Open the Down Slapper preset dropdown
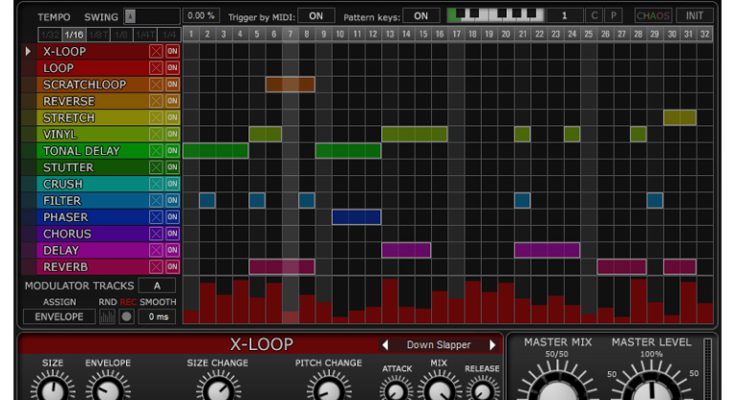This screenshot has width=735, height=400. (439, 345)
